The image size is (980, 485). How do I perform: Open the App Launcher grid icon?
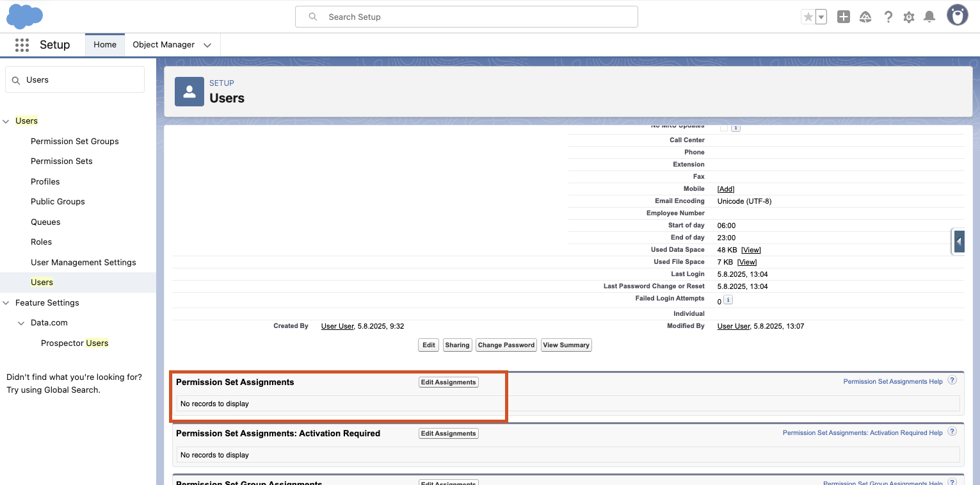tap(22, 45)
